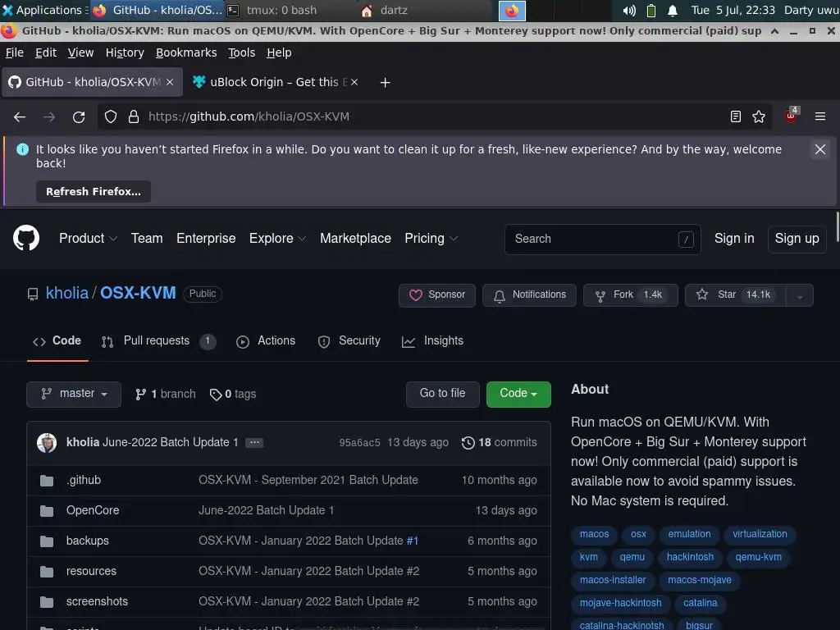Click the Sign up button
This screenshot has height=630, width=840.
(797, 239)
